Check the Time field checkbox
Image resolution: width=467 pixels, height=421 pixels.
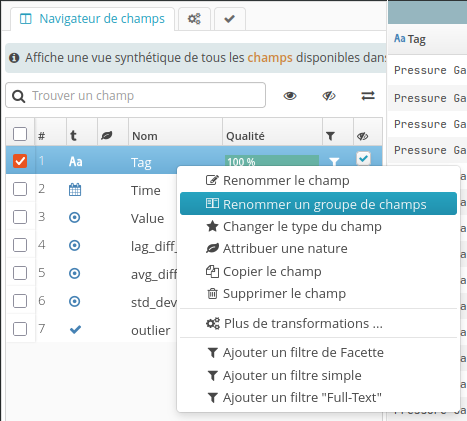tap(20, 189)
